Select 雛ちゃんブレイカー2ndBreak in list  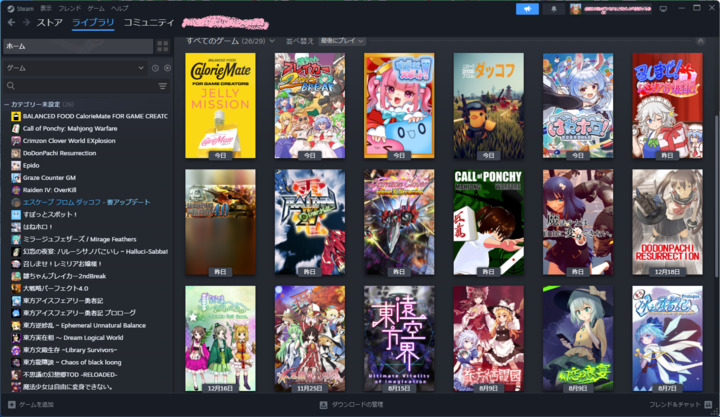[59, 276]
